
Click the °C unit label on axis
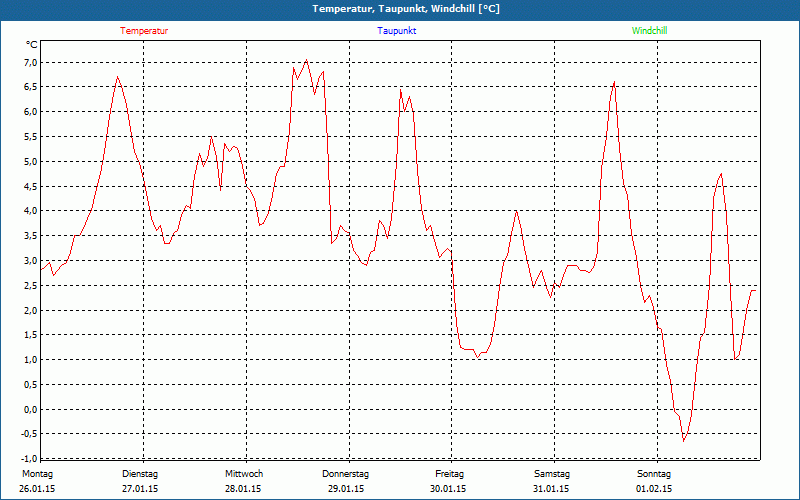[32, 45]
